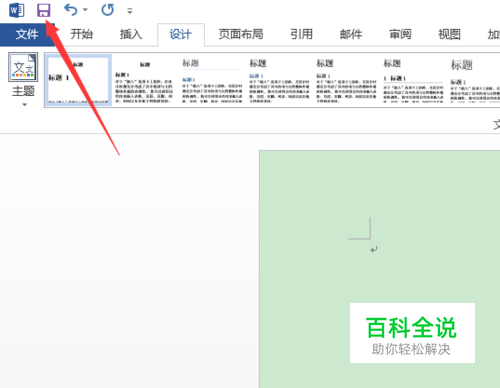
Task: Choose the seventh style set with large 标题
Action: pos(475,81)
